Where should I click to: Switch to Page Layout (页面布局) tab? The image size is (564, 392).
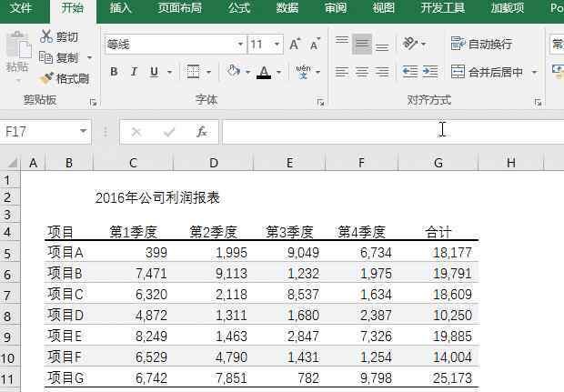(180, 8)
